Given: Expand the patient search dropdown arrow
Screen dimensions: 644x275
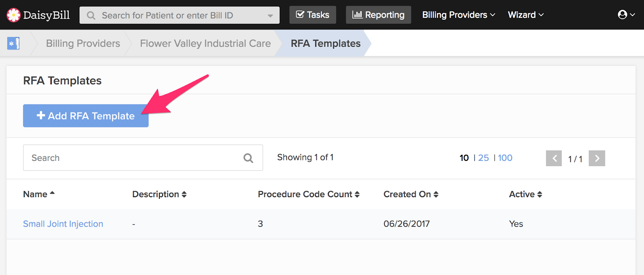Looking at the screenshot, I should click(x=270, y=16).
